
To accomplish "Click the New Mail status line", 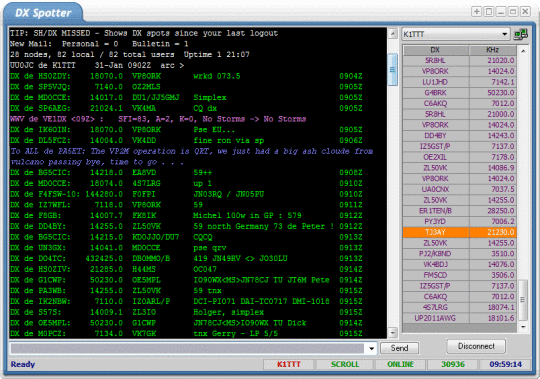I will [x=99, y=44].
